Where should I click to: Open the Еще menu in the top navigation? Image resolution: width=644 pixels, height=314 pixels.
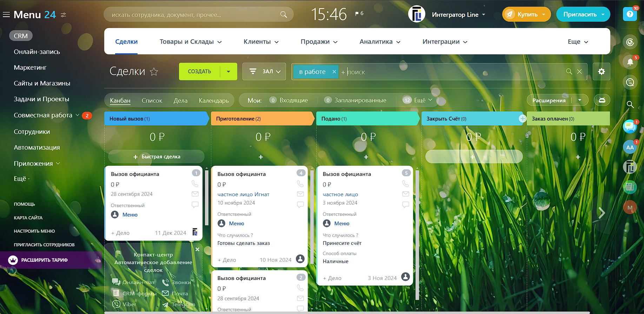pos(578,42)
